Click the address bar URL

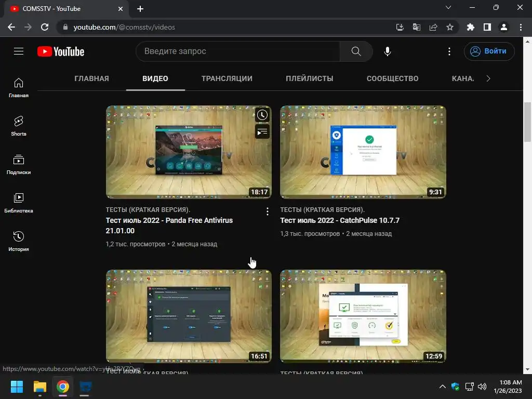coord(124,27)
